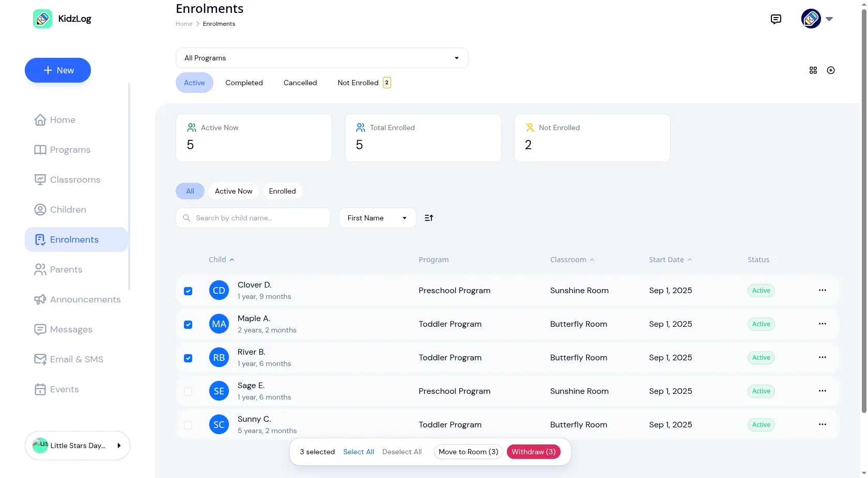This screenshot has height=478, width=868.
Task: Expand the user profile avatar menu
Action: [817, 19]
